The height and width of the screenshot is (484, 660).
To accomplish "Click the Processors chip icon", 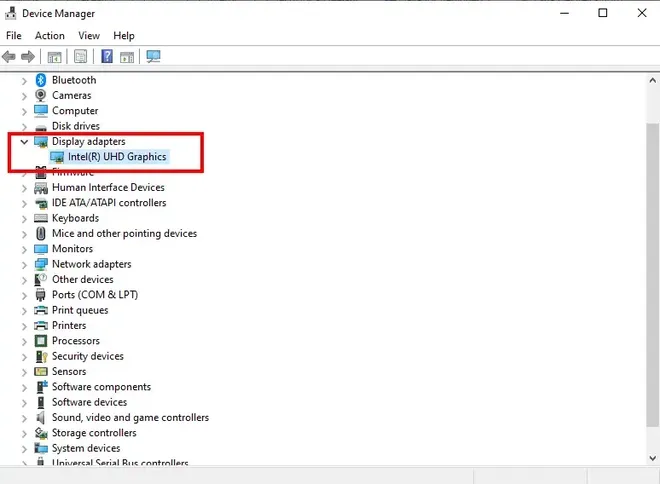I will [x=41, y=341].
